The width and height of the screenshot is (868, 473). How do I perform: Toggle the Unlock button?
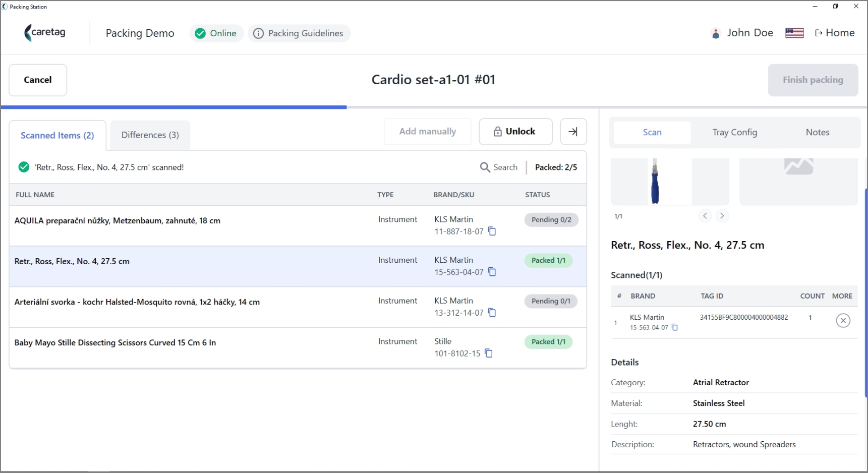[x=515, y=132]
